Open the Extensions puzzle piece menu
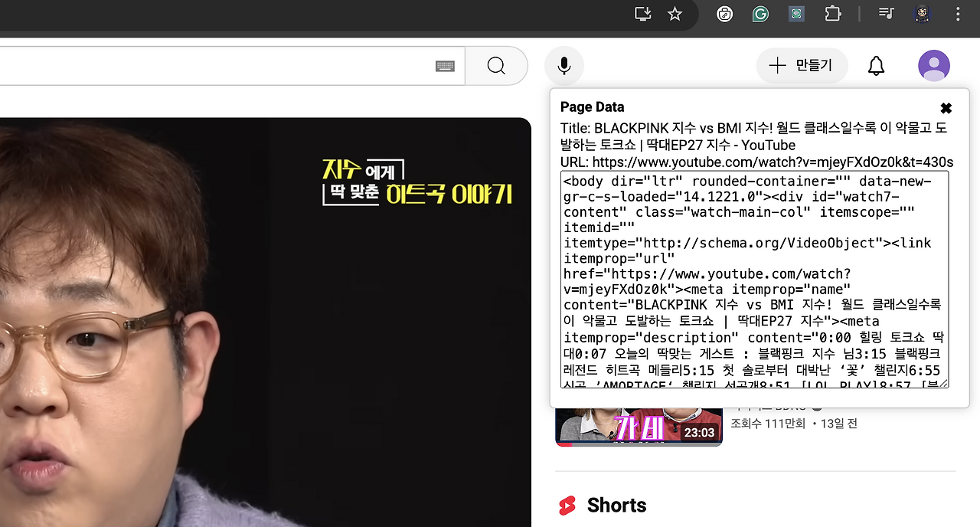980x527 pixels. pyautogui.click(x=832, y=14)
